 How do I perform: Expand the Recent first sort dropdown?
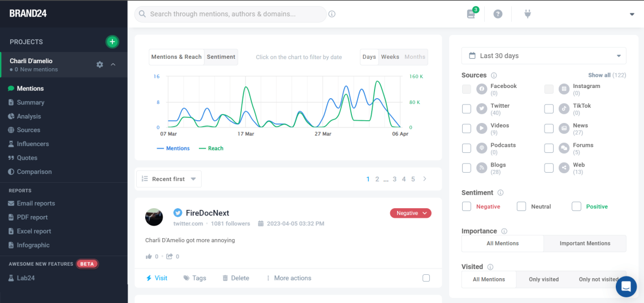click(x=169, y=179)
